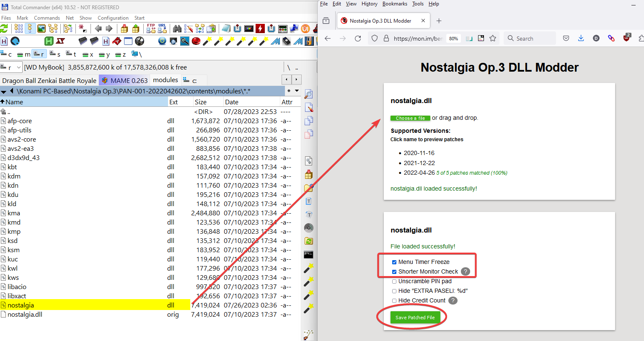The width and height of the screenshot is (644, 341).
Task: Open the binoculars Search files icon
Action: coord(177,28)
